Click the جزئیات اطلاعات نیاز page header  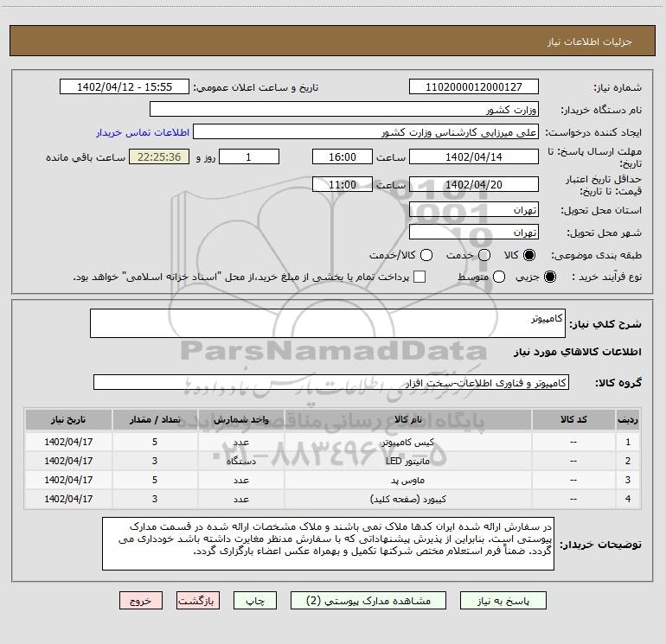pyautogui.click(x=590, y=41)
